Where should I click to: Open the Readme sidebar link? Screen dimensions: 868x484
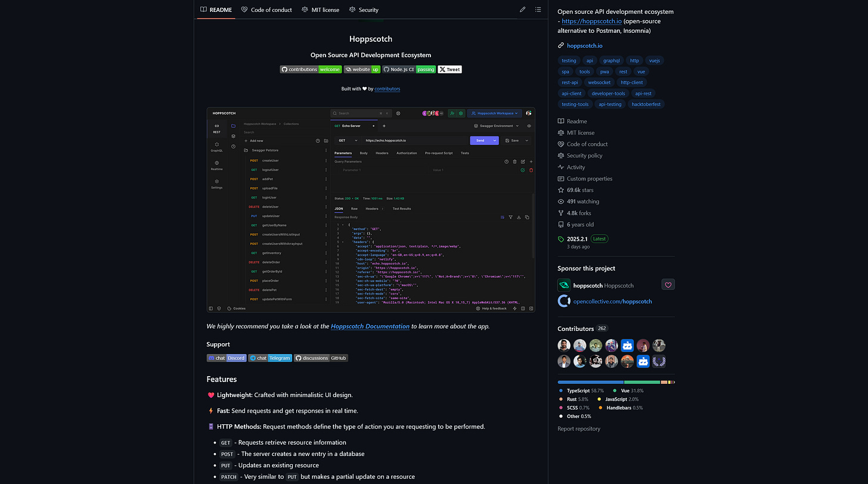tap(572, 121)
